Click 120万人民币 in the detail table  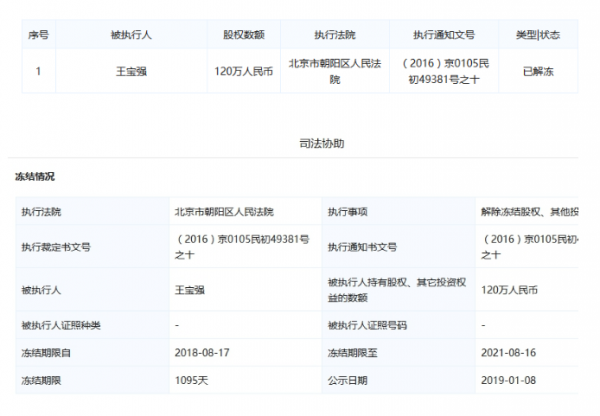coord(509,290)
